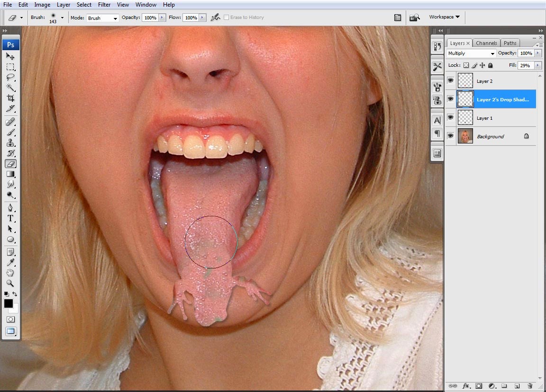Select the Eraser tool in toolbox
The image size is (546, 392).
[x=10, y=163]
